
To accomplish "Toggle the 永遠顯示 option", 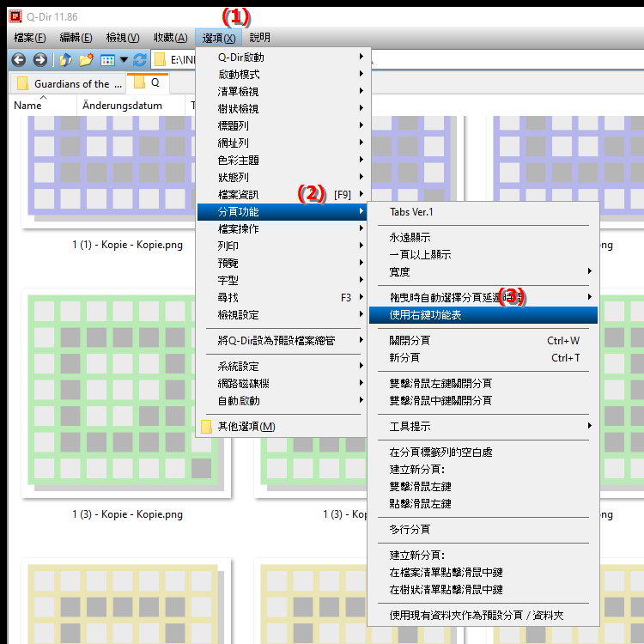I will pos(483,237).
